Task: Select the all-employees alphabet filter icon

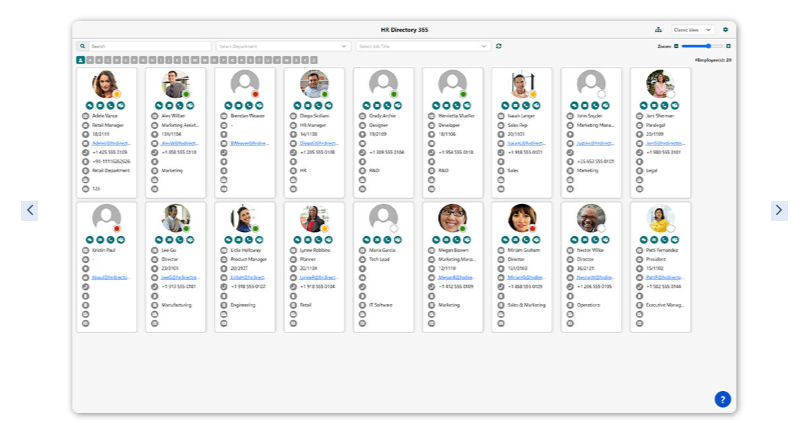Action: pyautogui.click(x=81, y=60)
